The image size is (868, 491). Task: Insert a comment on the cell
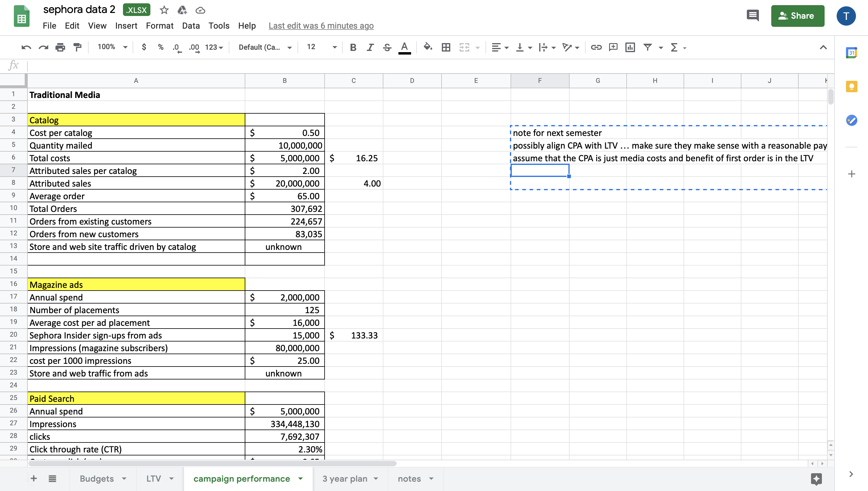(613, 48)
